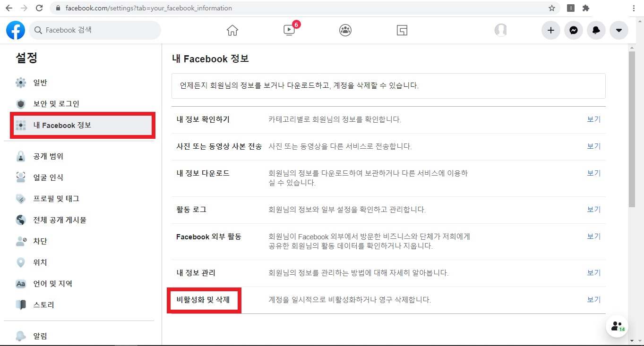
Task: Click the book icon beside 스토리
Action: point(21,305)
